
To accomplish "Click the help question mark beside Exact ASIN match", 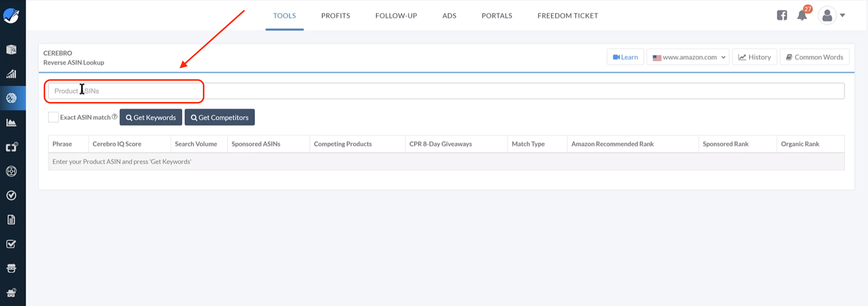I will (115, 116).
